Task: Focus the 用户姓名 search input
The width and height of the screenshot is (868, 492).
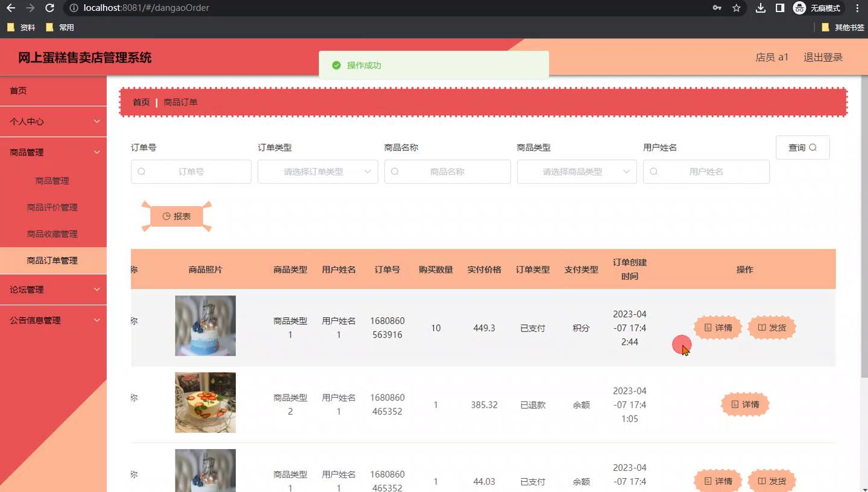Action: [x=706, y=172]
